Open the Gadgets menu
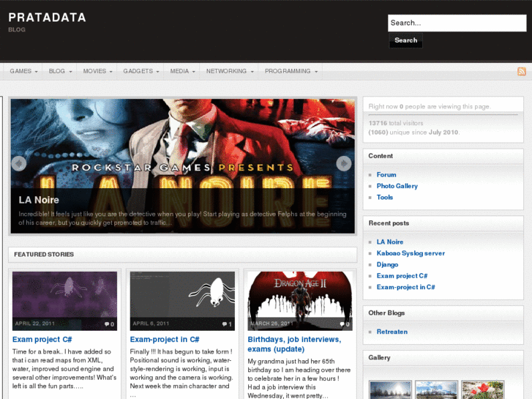The image size is (532, 399). 141,71
